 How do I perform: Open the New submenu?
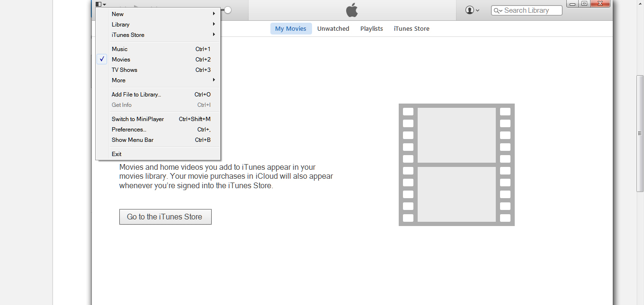(x=158, y=14)
